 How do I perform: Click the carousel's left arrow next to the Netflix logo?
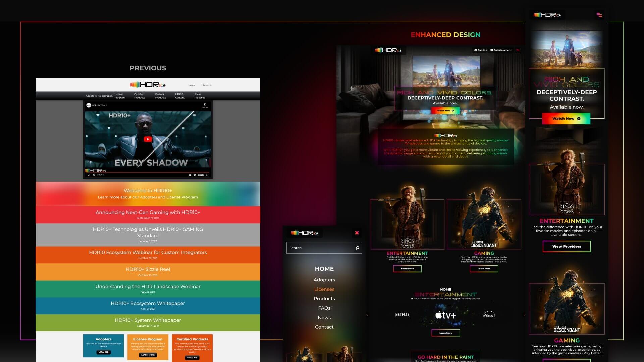367,315
